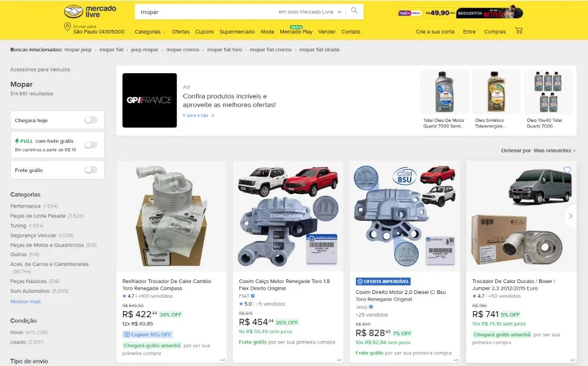
Task: Click the mopar search input field
Action: pyautogui.click(x=204, y=12)
